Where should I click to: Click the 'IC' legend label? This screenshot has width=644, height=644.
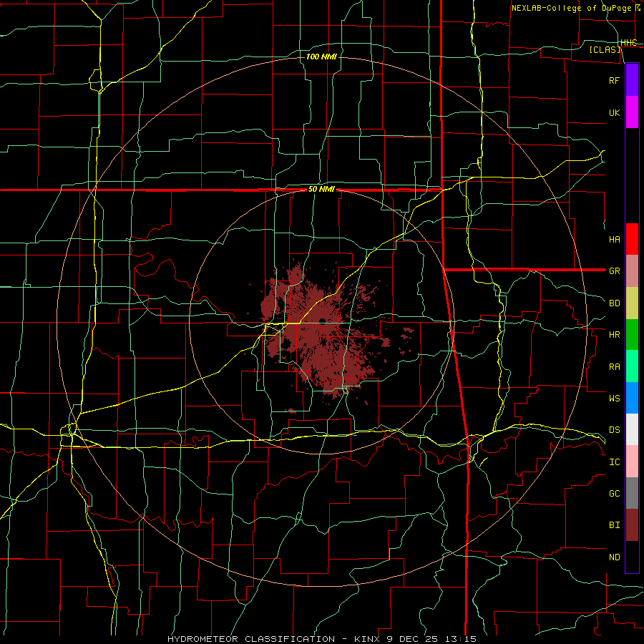(x=614, y=462)
